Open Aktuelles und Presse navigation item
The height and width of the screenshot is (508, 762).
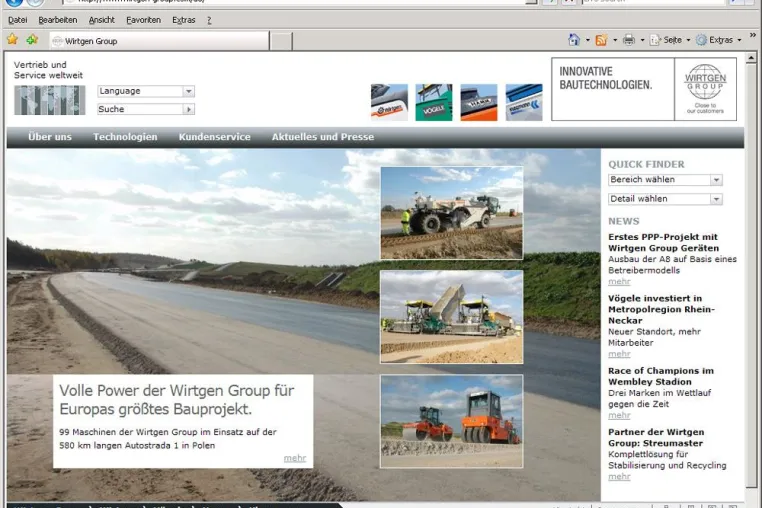[x=323, y=137]
